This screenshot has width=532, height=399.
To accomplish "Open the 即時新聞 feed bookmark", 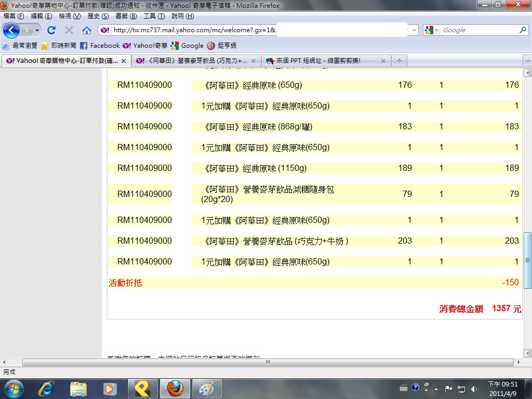I will tap(58, 46).
